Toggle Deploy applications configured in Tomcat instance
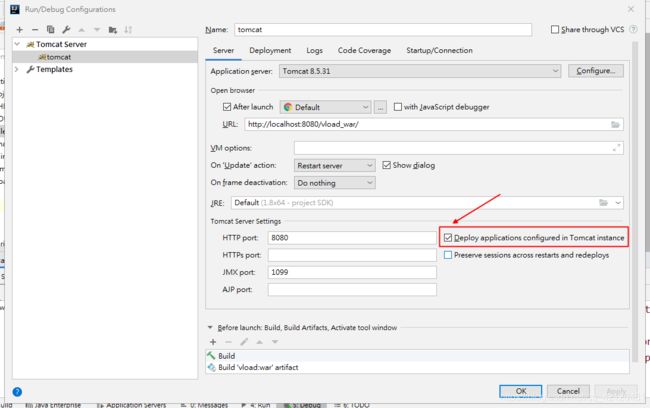Screen dimensions: 650x408 [448, 238]
